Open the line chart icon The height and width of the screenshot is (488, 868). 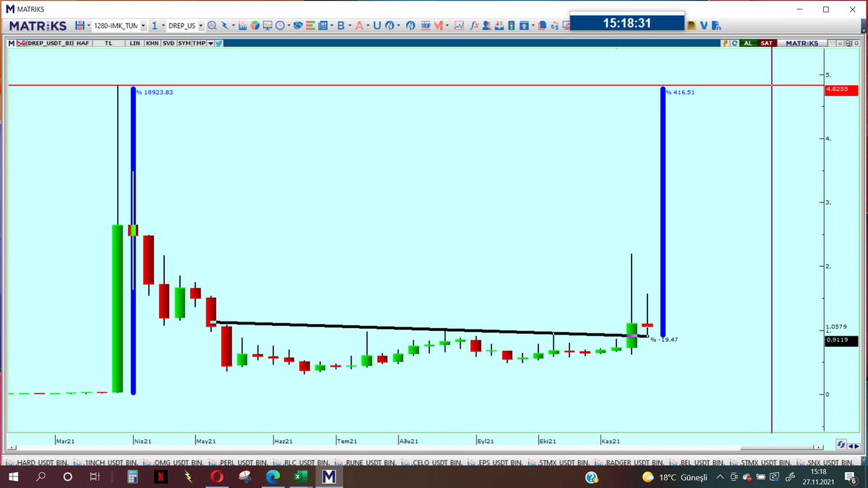click(459, 25)
